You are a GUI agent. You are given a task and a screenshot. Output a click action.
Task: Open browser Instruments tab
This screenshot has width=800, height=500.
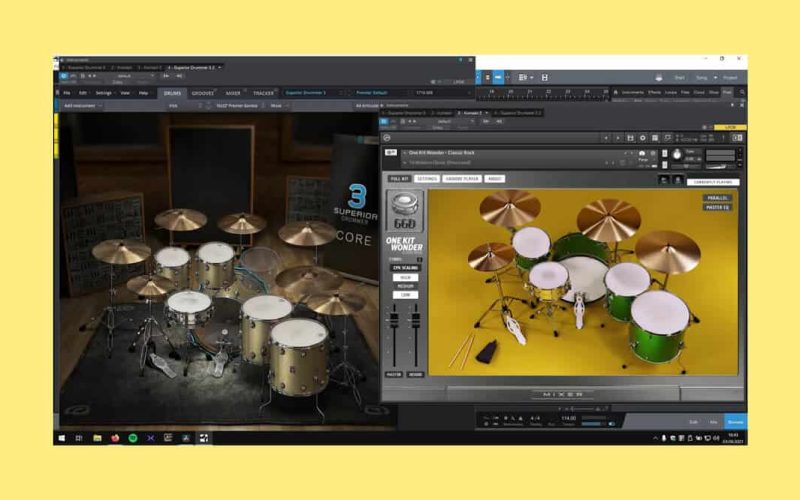[633, 92]
